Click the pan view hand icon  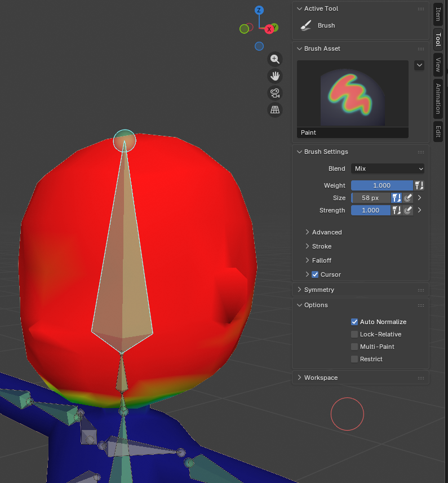275,76
